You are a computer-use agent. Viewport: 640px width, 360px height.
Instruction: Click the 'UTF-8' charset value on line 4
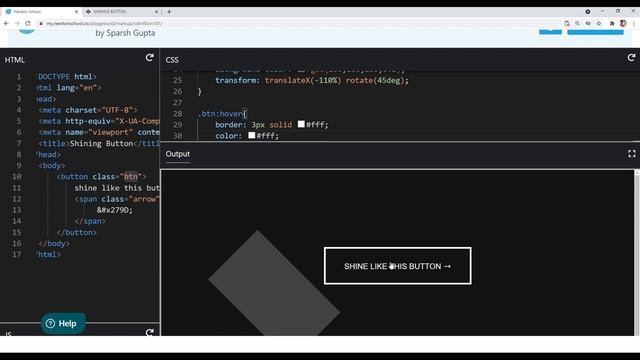[x=117, y=110]
